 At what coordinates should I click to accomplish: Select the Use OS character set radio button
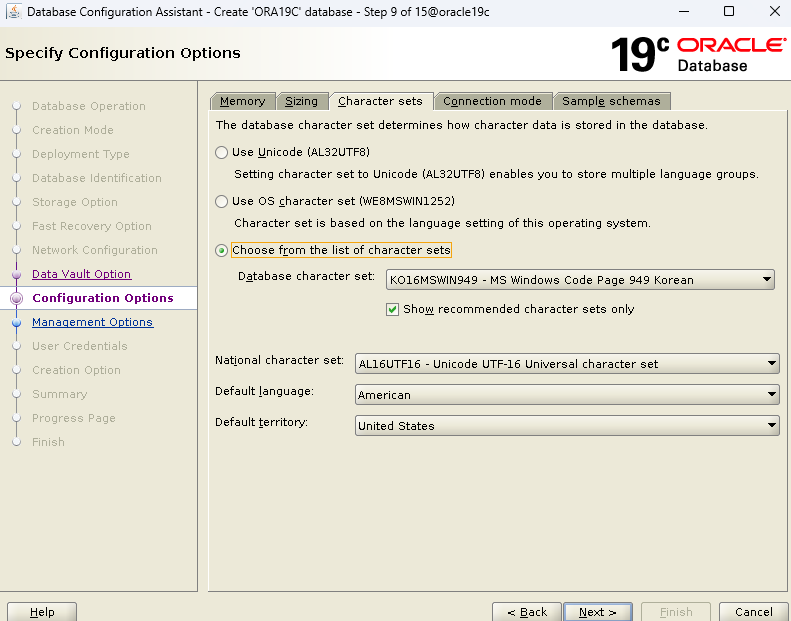click(x=221, y=201)
